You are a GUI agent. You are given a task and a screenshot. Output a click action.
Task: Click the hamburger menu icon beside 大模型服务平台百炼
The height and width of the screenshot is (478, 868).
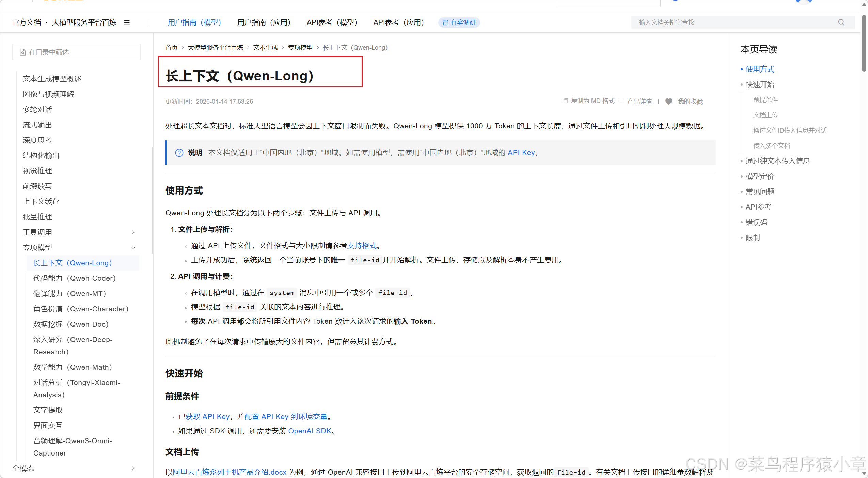127,22
